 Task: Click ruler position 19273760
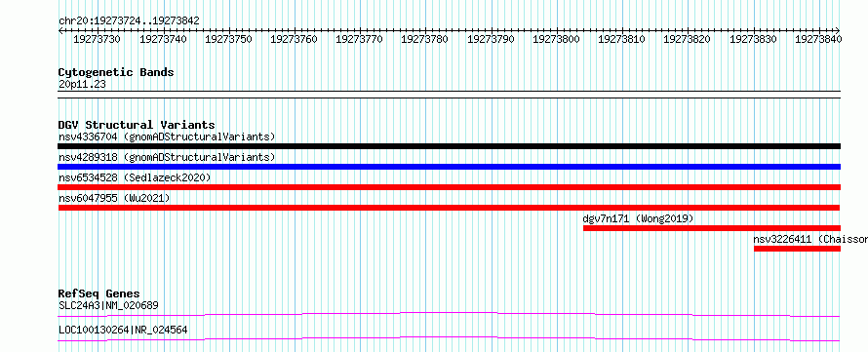[x=294, y=39]
